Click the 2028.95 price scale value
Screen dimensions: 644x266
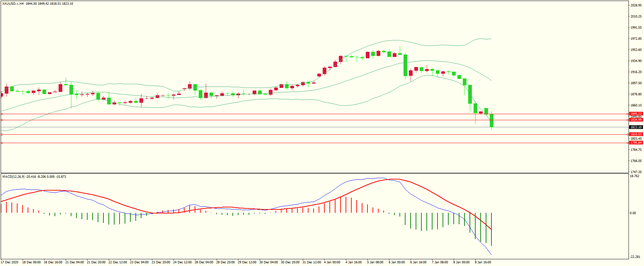[x=636, y=5]
